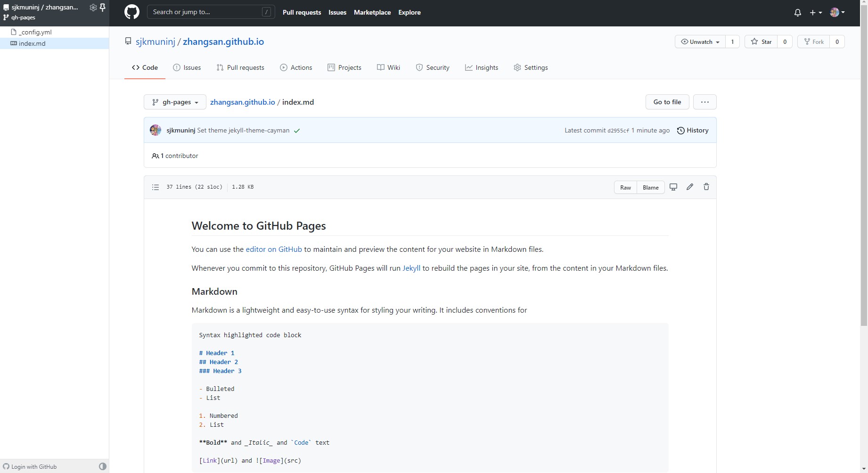Go to the sjkmuninj owner link
Image resolution: width=868 pixels, height=473 pixels.
156,41
